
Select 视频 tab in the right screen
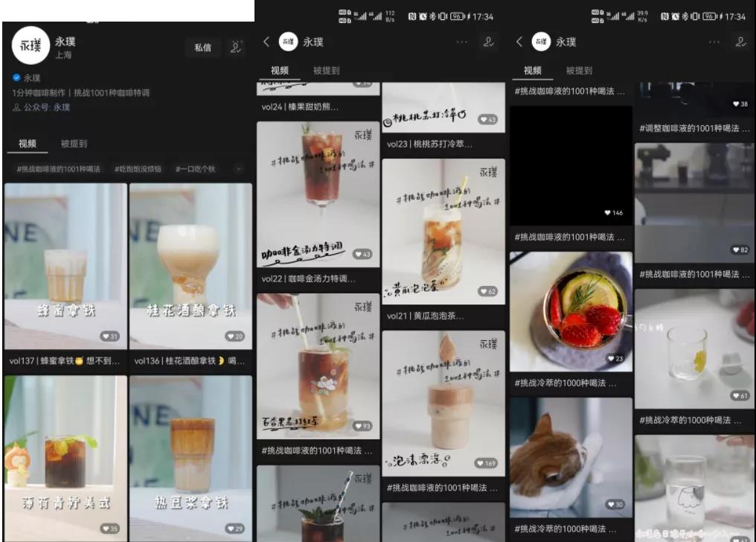533,71
